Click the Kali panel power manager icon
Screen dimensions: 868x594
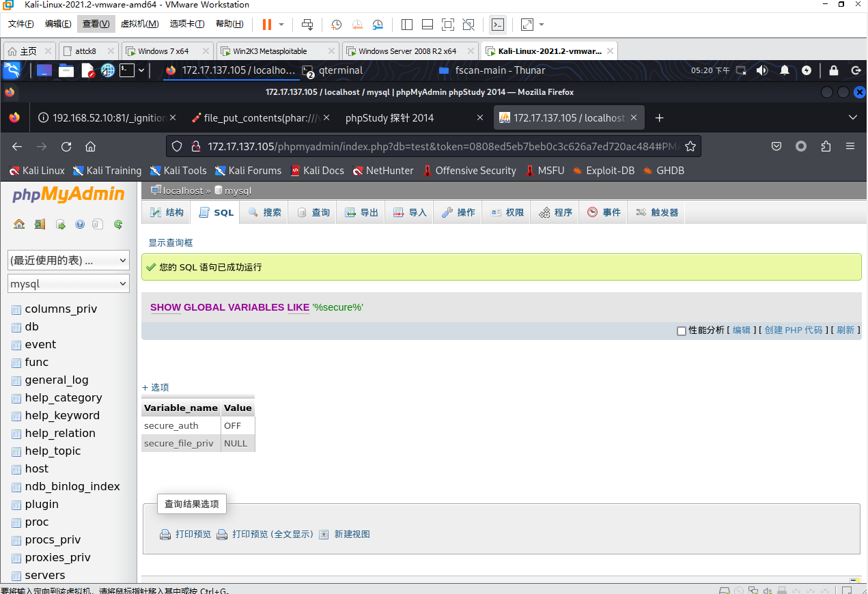tap(807, 70)
